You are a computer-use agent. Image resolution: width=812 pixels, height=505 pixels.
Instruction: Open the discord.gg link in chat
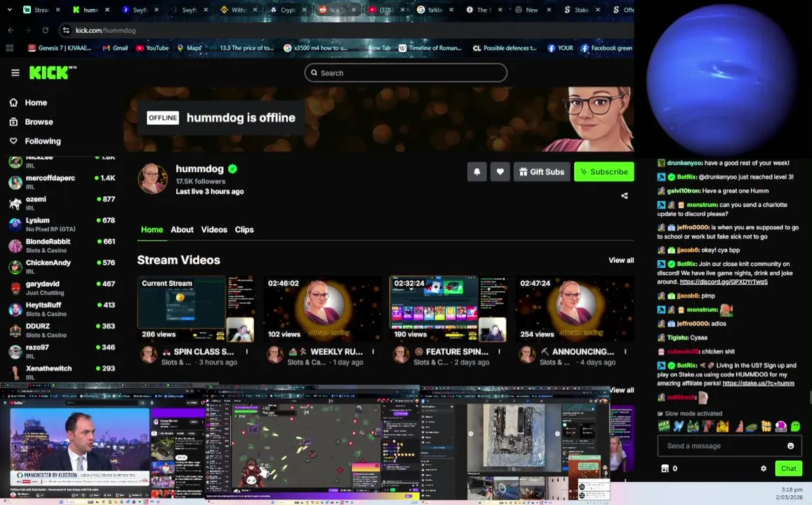(x=724, y=282)
